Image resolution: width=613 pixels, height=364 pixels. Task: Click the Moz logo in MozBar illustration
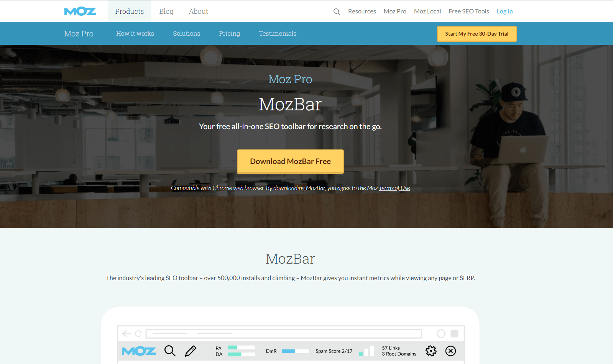click(139, 351)
